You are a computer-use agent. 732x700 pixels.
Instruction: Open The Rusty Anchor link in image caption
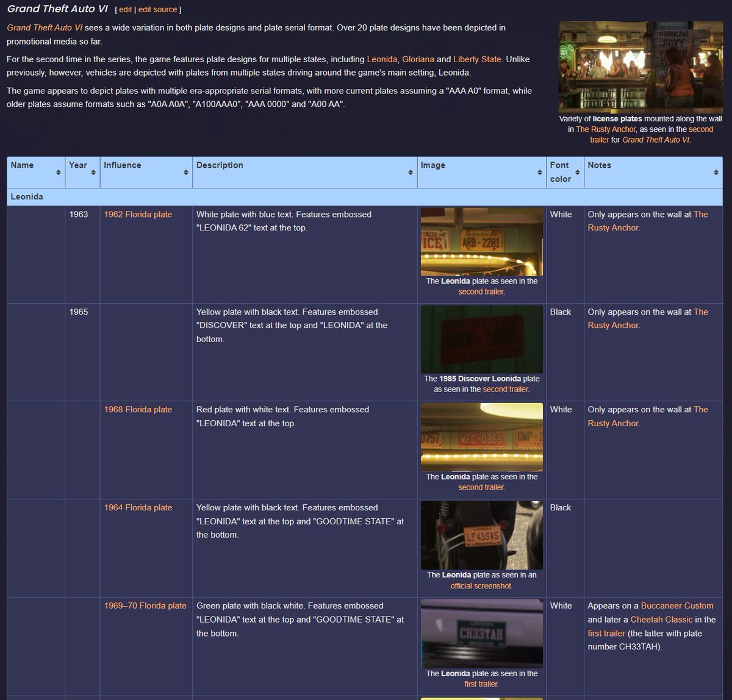pos(606,129)
